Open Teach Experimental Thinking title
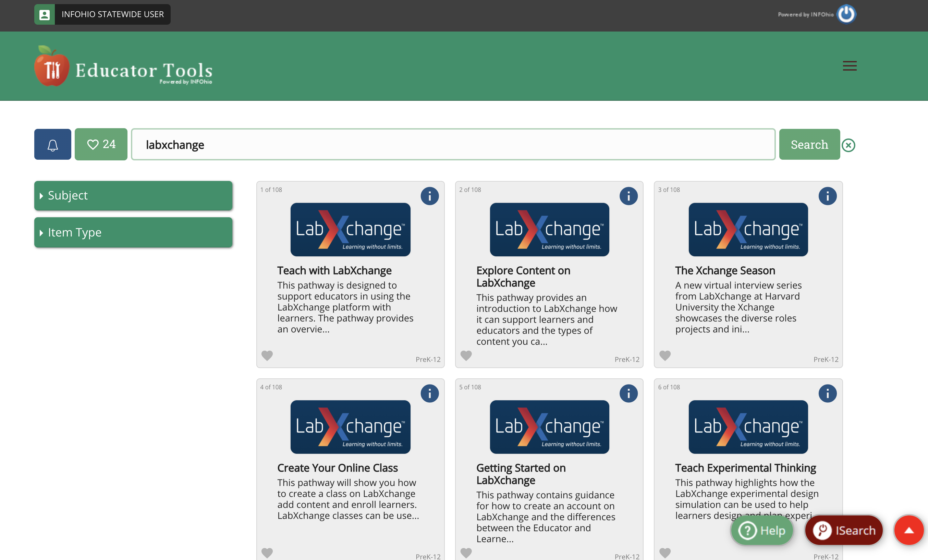Image resolution: width=928 pixels, height=560 pixels. point(745,468)
